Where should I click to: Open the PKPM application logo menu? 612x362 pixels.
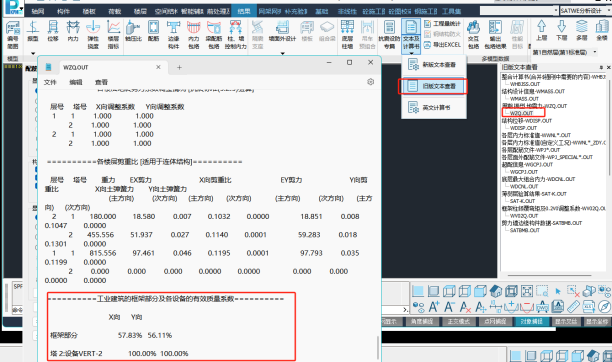(13, 8)
